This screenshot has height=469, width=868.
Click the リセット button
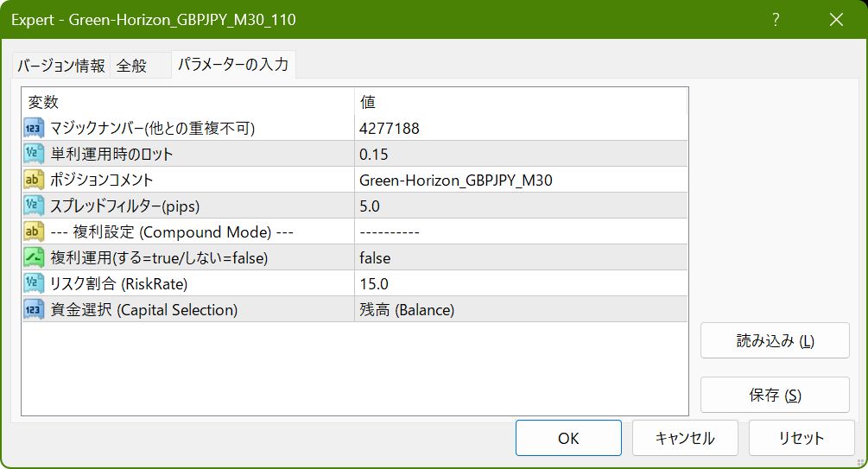(801, 438)
